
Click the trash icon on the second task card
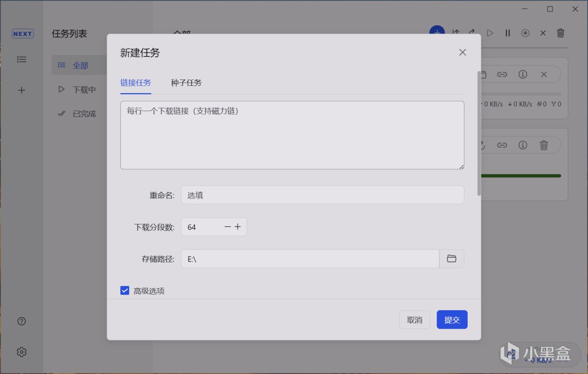(544, 145)
